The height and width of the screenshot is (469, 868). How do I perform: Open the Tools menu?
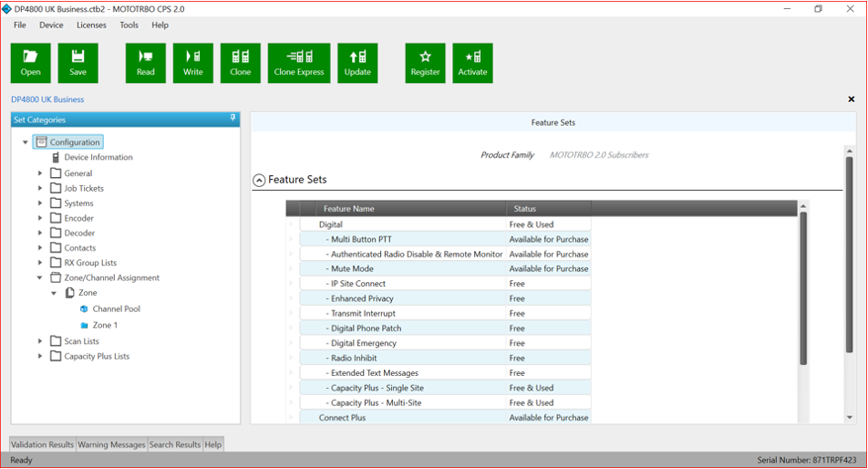(129, 26)
